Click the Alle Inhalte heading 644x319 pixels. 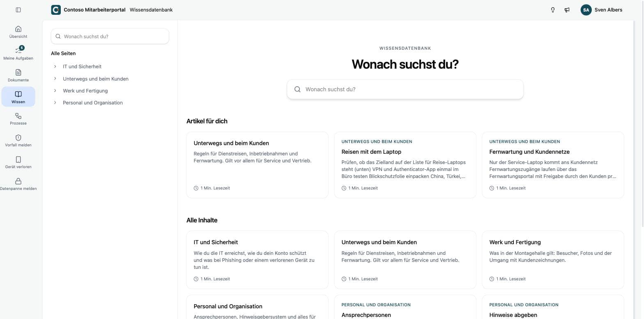[x=202, y=220]
